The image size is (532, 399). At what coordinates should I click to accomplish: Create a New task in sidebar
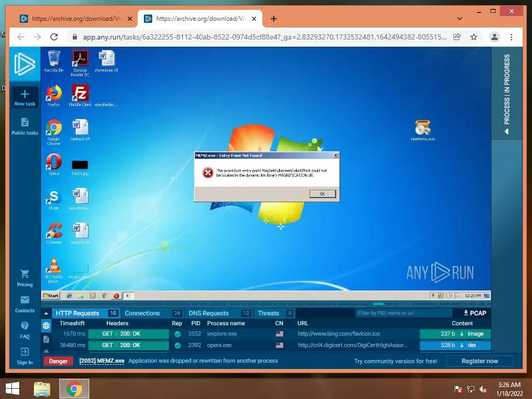[x=25, y=98]
